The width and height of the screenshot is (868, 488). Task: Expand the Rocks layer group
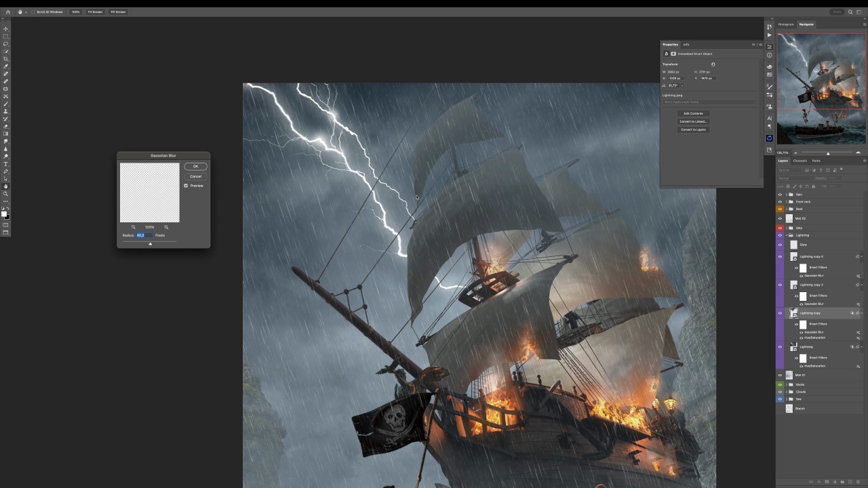786,384
